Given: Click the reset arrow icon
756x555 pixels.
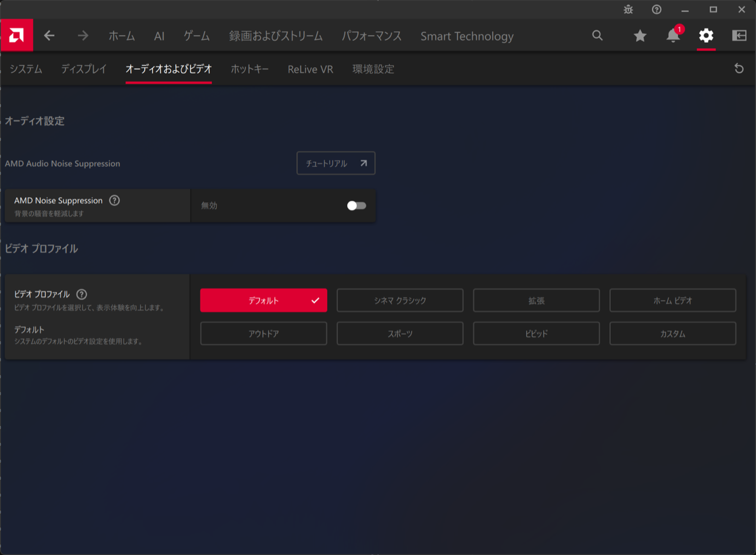Looking at the screenshot, I should point(739,68).
